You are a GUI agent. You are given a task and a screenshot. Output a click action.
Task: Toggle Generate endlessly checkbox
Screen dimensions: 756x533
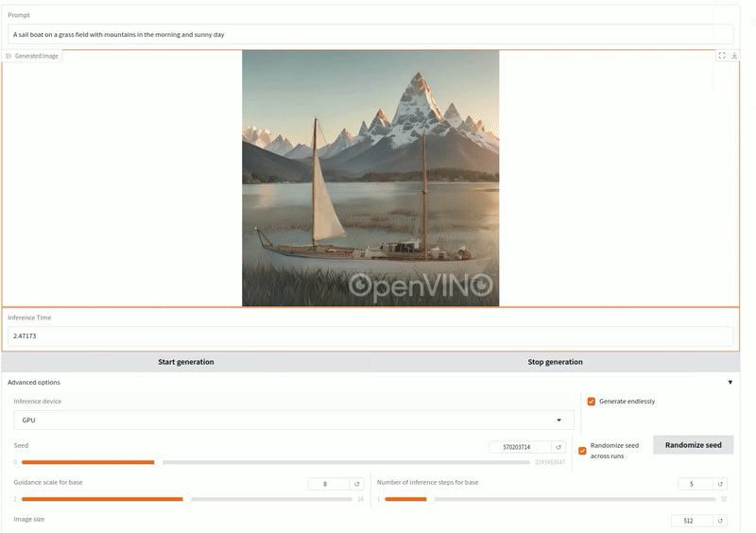point(592,402)
